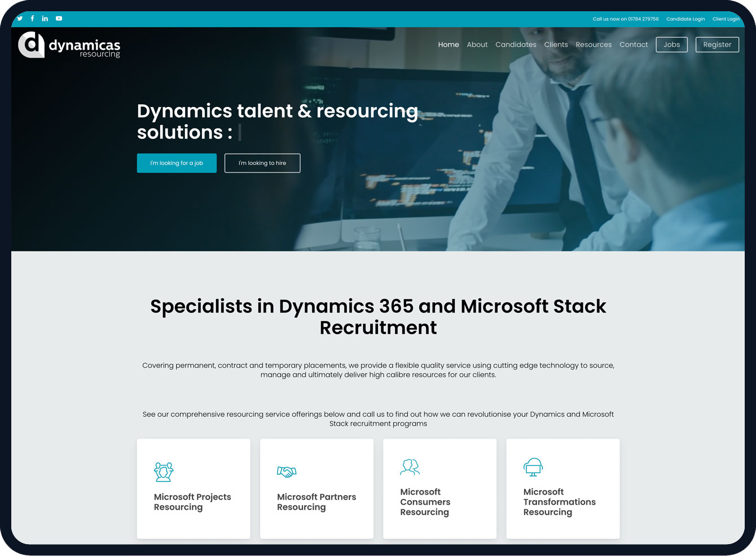This screenshot has width=756, height=556.
Task: Click the Jobs button
Action: [x=672, y=45]
